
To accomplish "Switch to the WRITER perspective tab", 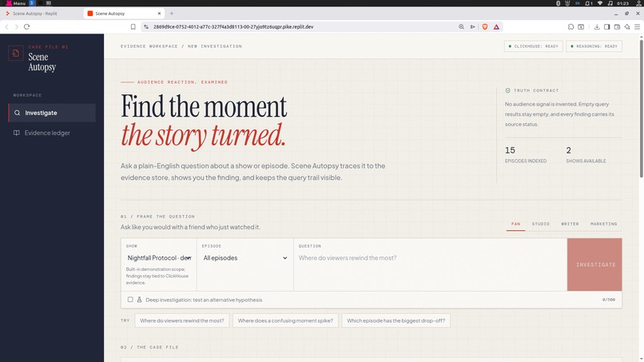I will click(570, 224).
